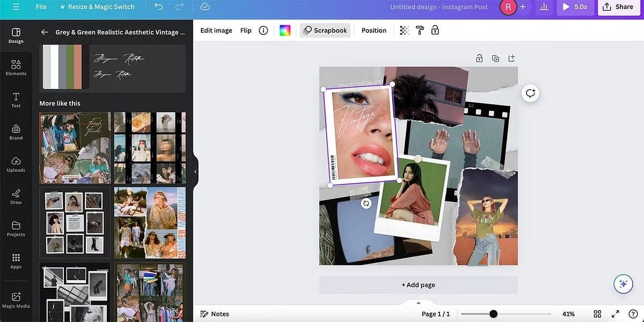Open the Elements tab
The width and height of the screenshot is (644, 322).
click(16, 68)
